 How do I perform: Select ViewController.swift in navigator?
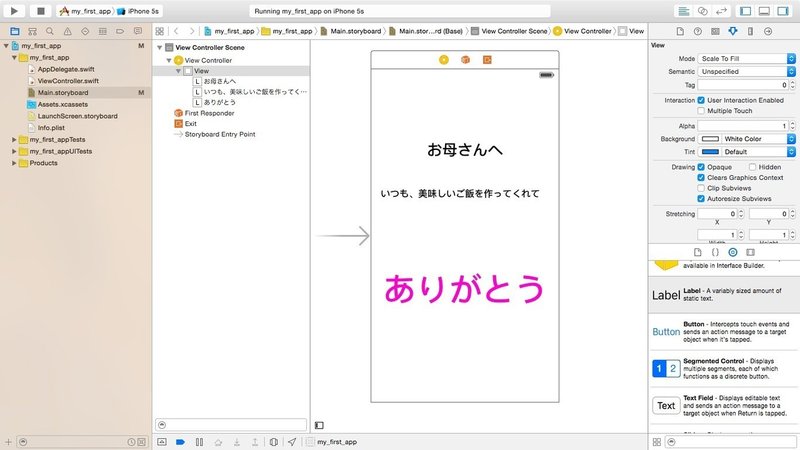[x=68, y=81]
